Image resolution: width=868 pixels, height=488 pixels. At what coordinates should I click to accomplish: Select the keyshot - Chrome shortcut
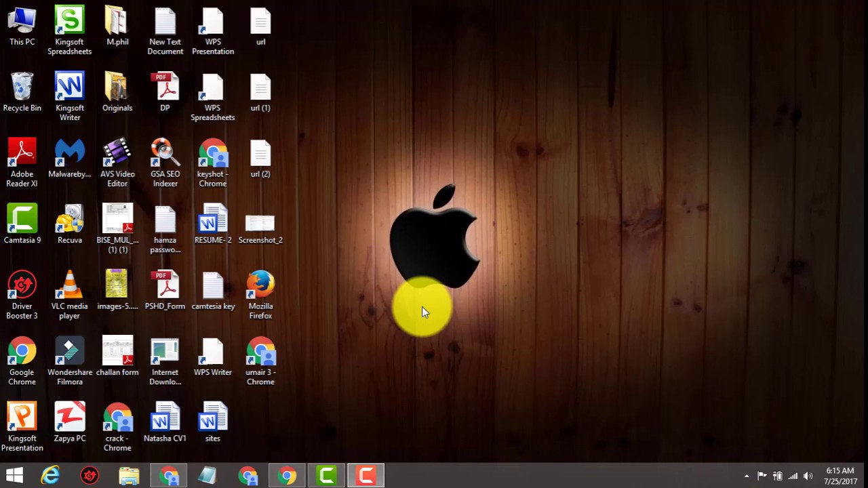coord(213,163)
